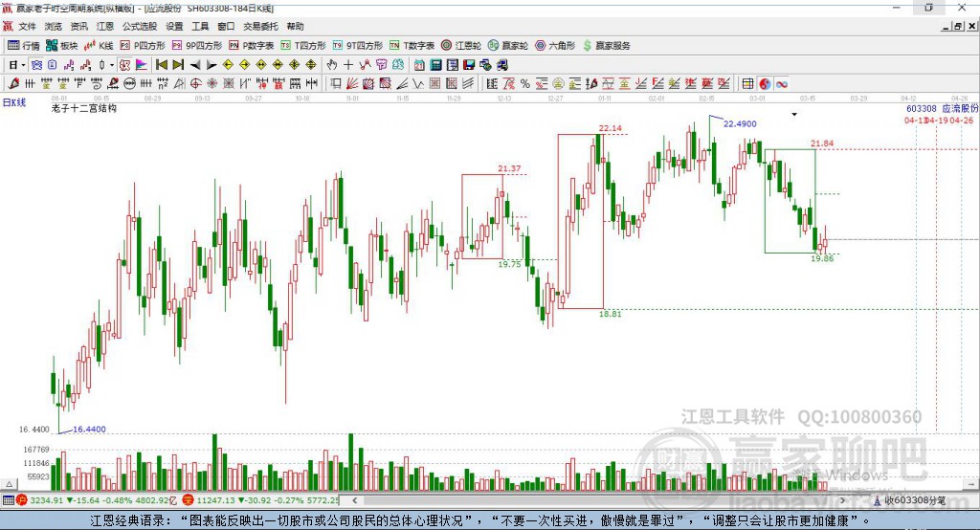Click the 板块 toolbar button
980x530 pixels.
point(62,46)
